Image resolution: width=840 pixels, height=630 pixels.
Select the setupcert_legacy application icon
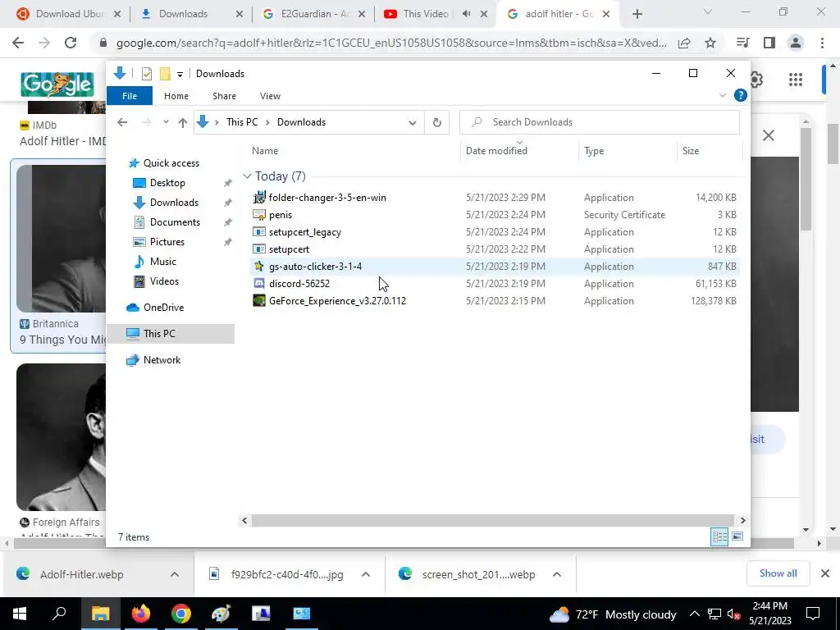(x=259, y=232)
